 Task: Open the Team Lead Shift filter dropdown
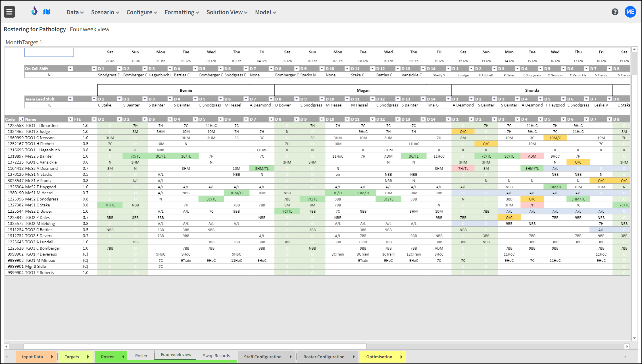tap(70, 99)
